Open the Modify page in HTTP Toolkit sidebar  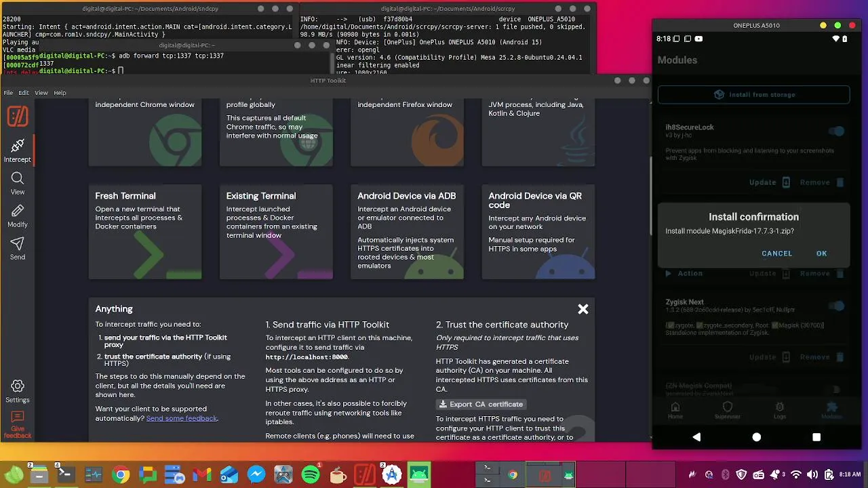click(18, 216)
